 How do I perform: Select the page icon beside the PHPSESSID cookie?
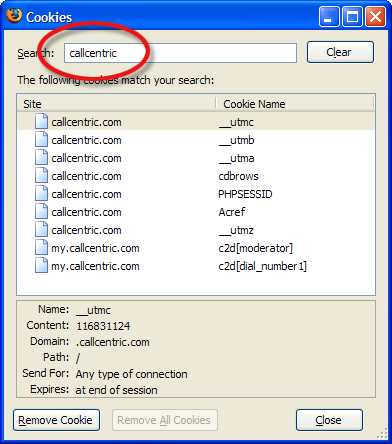[41, 193]
